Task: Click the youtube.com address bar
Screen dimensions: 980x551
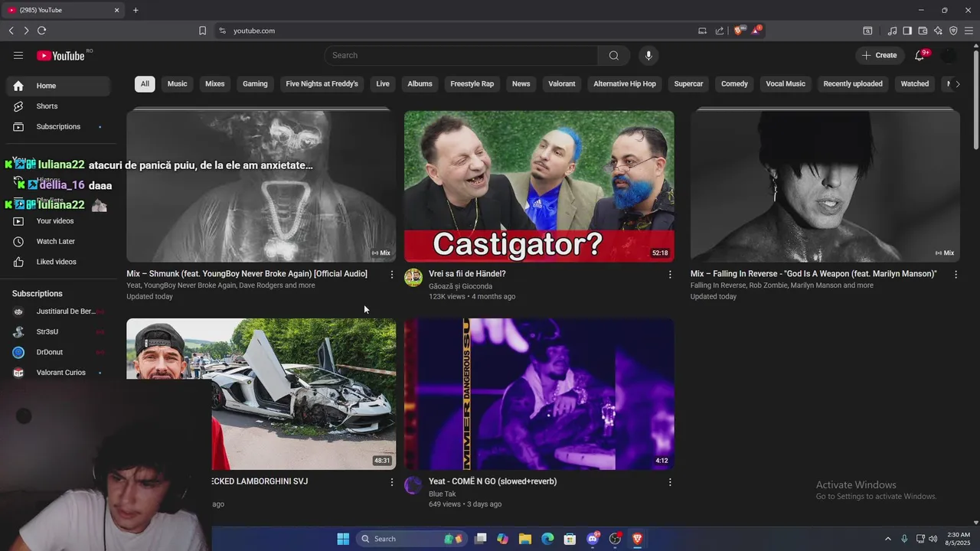Action: [459, 31]
